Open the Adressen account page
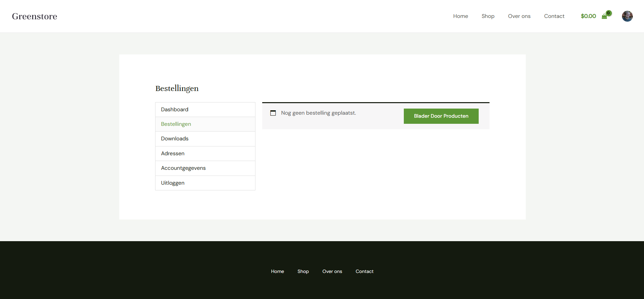This screenshot has height=299, width=644. coord(173,154)
